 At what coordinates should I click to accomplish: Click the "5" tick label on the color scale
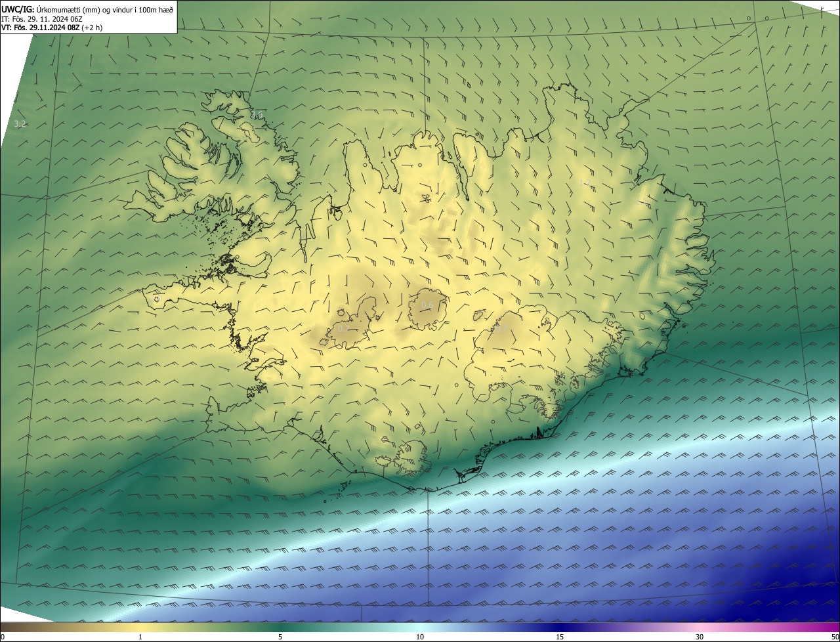tap(280, 637)
